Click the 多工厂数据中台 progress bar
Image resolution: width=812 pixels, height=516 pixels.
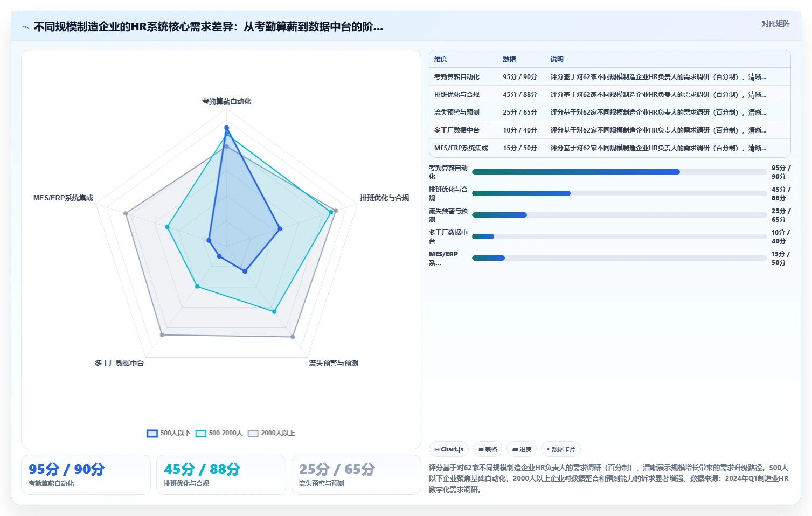(x=619, y=236)
